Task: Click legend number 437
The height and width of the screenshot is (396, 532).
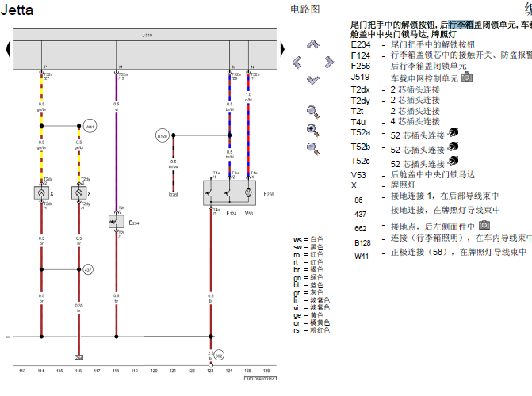Action: click(x=360, y=215)
